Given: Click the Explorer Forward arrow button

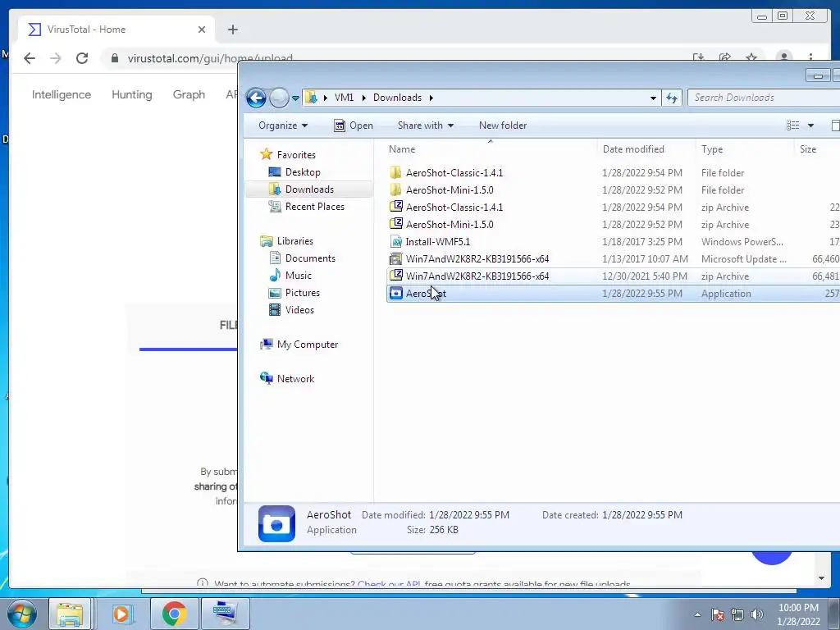Looking at the screenshot, I should coord(279,98).
